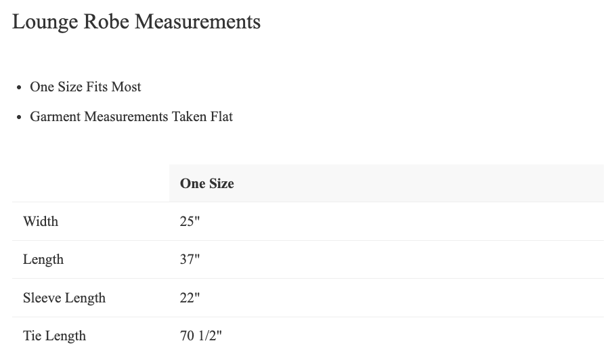616x364 pixels.
Task: Click the 70 1/2" tie length value
Action: (x=201, y=336)
